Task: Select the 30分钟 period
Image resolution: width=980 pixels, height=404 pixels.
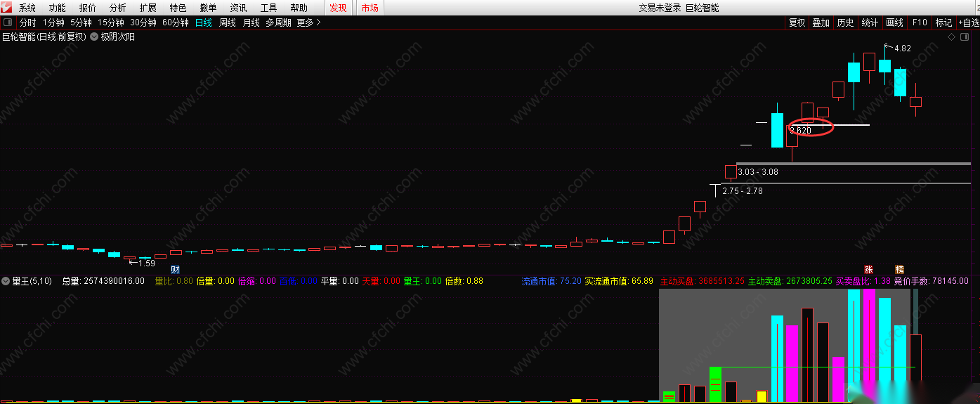Action: 143,22
